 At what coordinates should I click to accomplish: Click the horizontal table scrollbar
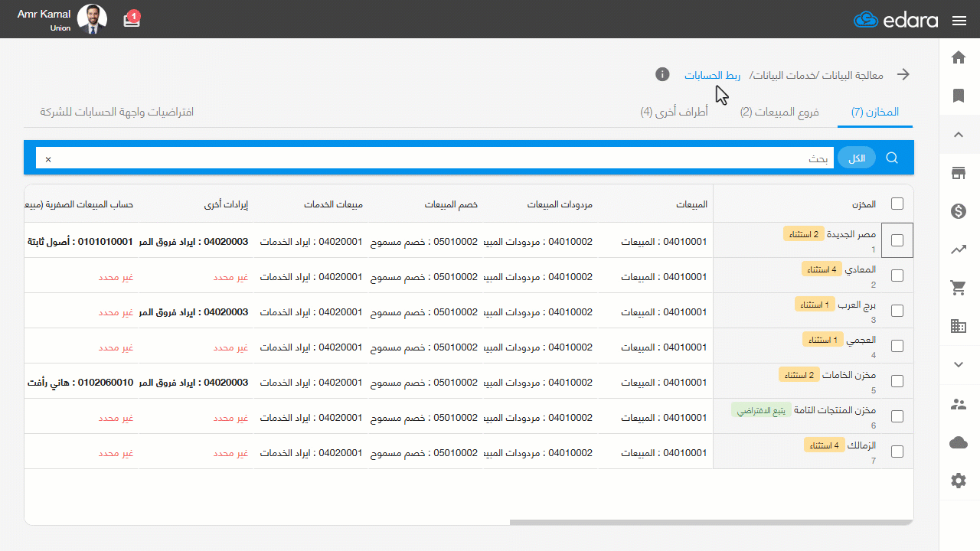click(x=710, y=523)
